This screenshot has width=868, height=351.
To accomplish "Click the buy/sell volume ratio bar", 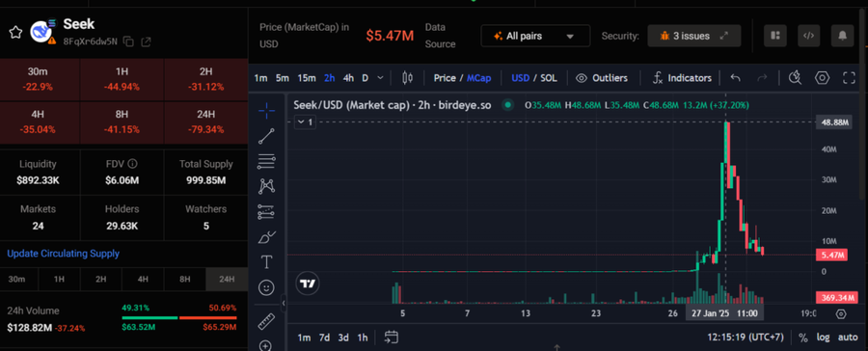I will [x=178, y=318].
